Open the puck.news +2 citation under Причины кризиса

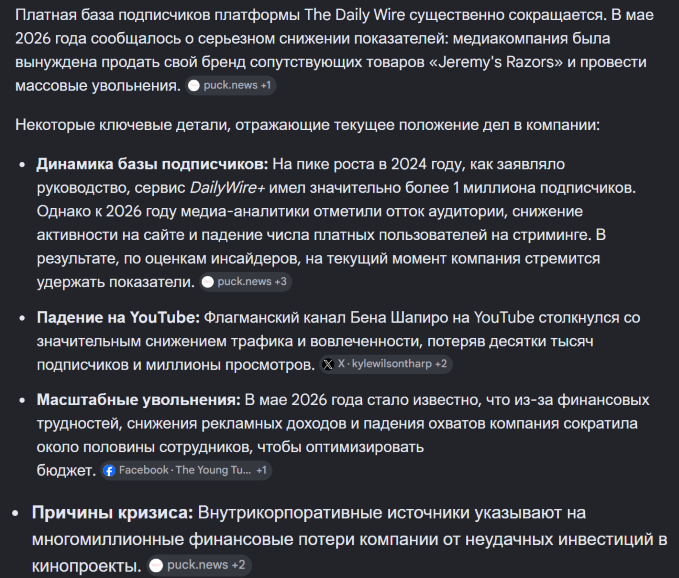tap(199, 565)
